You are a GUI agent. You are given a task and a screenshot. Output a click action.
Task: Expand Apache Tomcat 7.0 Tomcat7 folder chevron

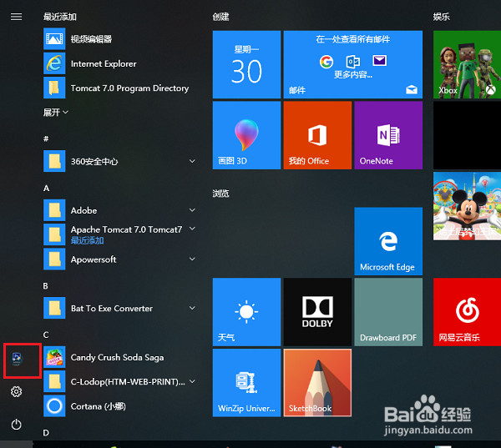[x=192, y=229]
